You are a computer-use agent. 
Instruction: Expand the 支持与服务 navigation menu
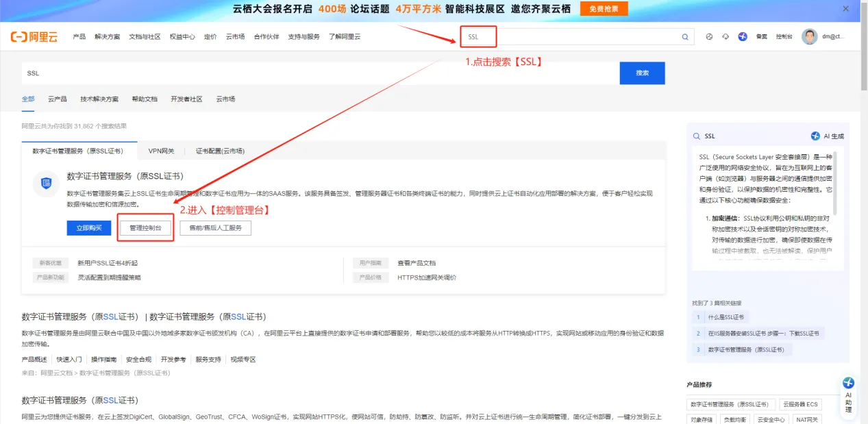(303, 37)
